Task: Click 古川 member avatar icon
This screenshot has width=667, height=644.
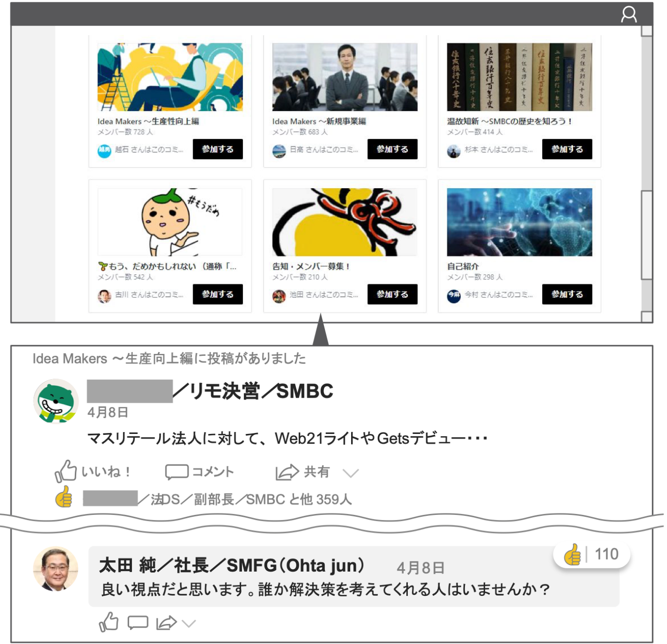Action: tap(104, 296)
